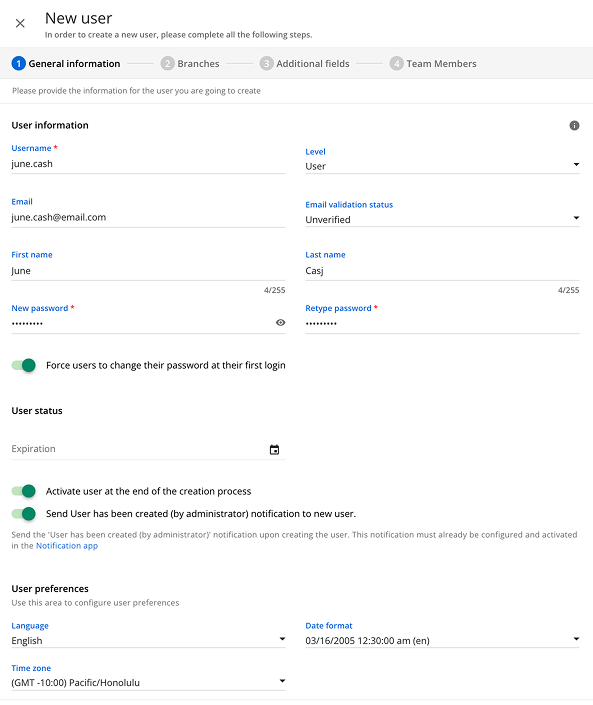The width and height of the screenshot is (593, 705).
Task: Open the Date format dropdown
Action: click(x=442, y=640)
